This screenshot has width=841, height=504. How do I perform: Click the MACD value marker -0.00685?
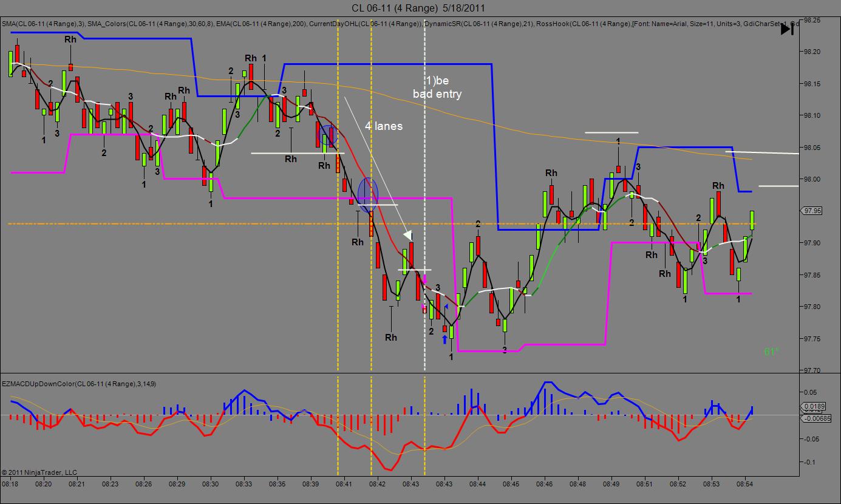(814, 418)
